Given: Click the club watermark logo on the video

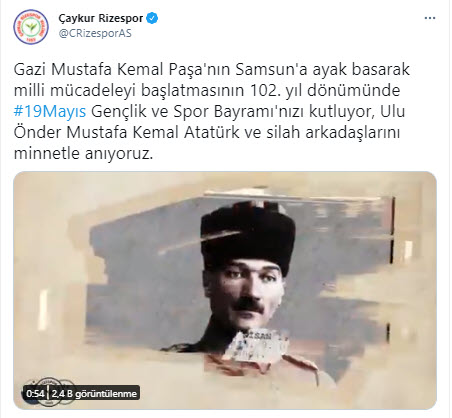Looking at the screenshot, I should pos(49,392).
